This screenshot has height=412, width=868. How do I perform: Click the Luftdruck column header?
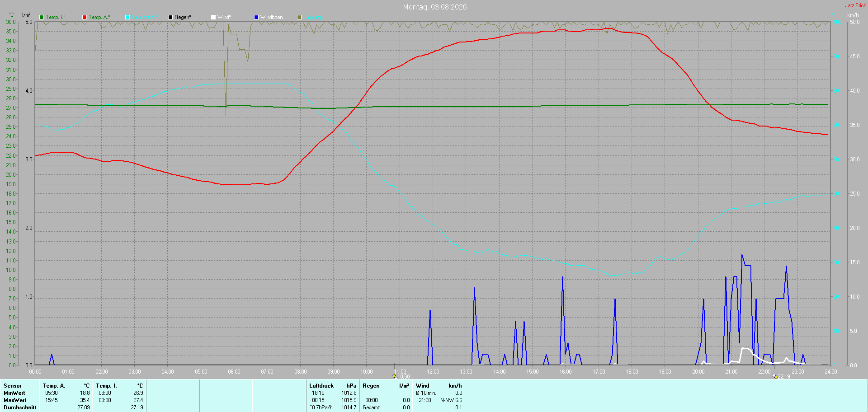pos(321,386)
